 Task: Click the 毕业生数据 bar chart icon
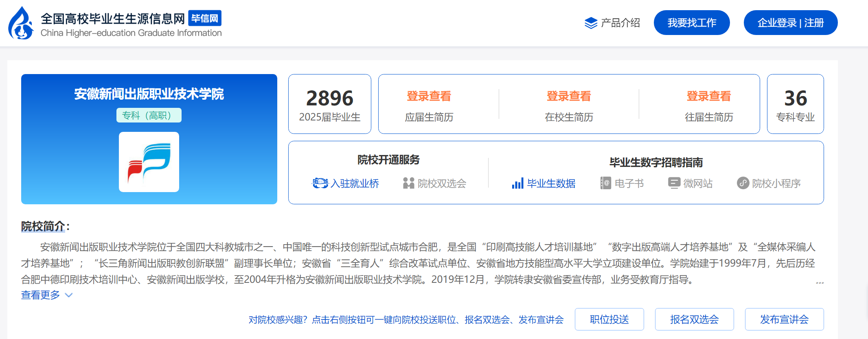click(x=517, y=183)
